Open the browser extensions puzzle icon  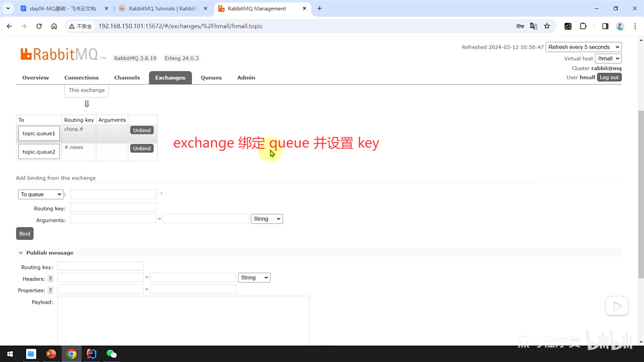tap(583, 26)
